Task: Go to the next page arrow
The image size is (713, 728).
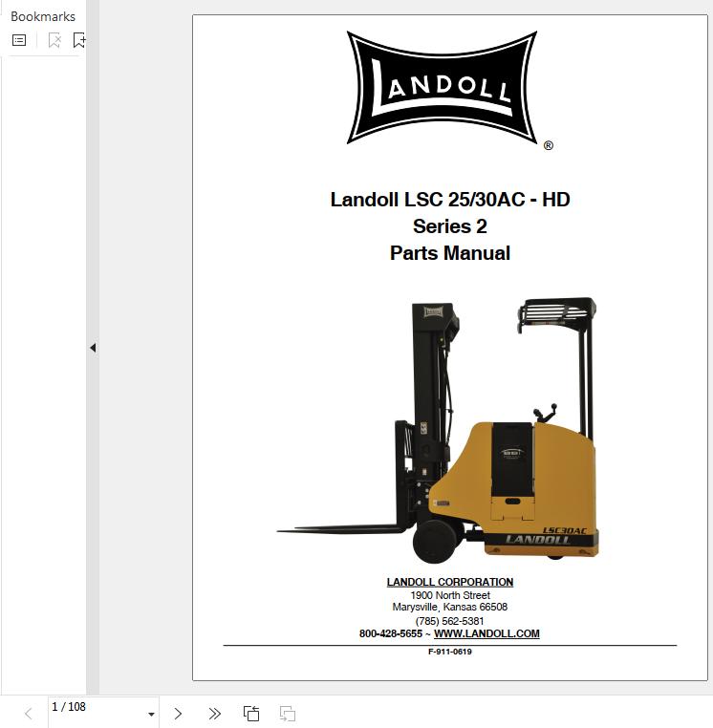Action: 178,714
